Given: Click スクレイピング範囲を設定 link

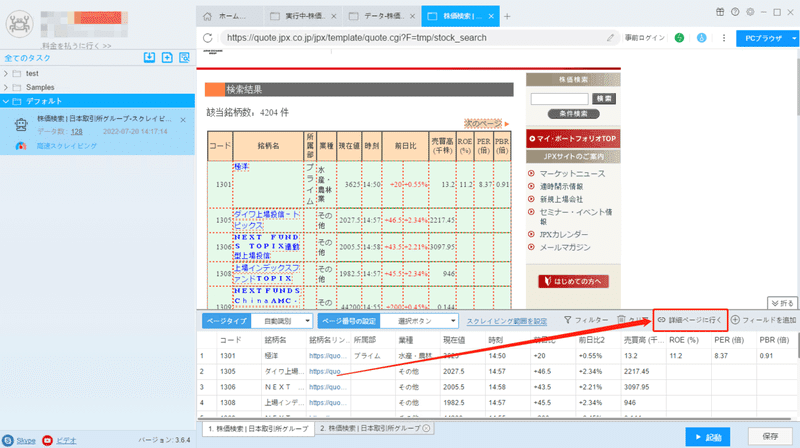Looking at the screenshot, I should click(507, 321).
